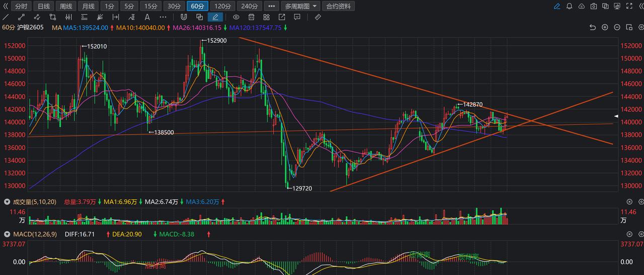Zoom out the chart with minus icon
The width and height of the screenshot is (644, 275).
[x=617, y=28]
